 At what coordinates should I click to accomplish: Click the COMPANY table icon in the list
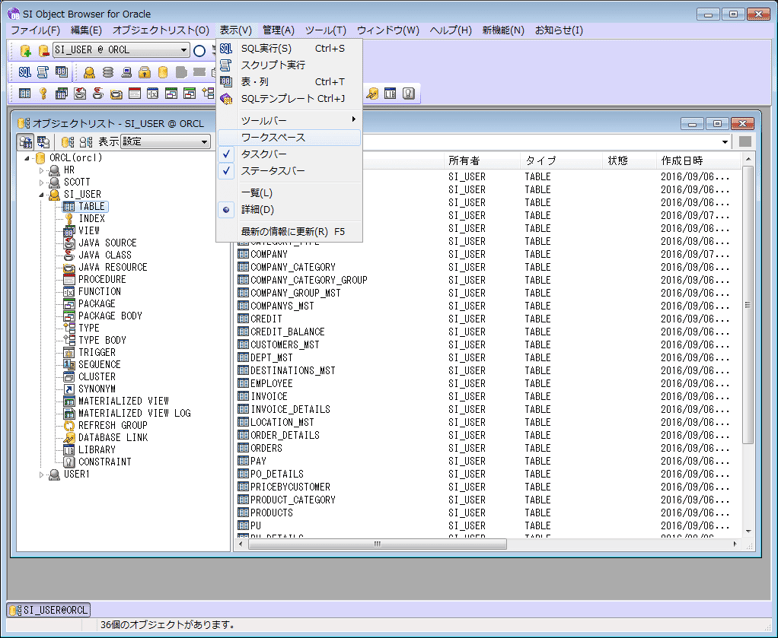[x=243, y=254]
